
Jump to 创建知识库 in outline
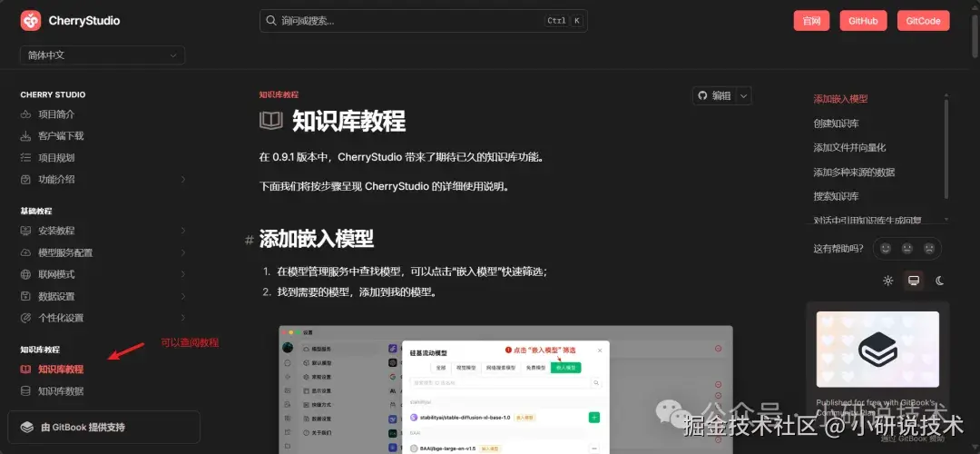point(837,123)
